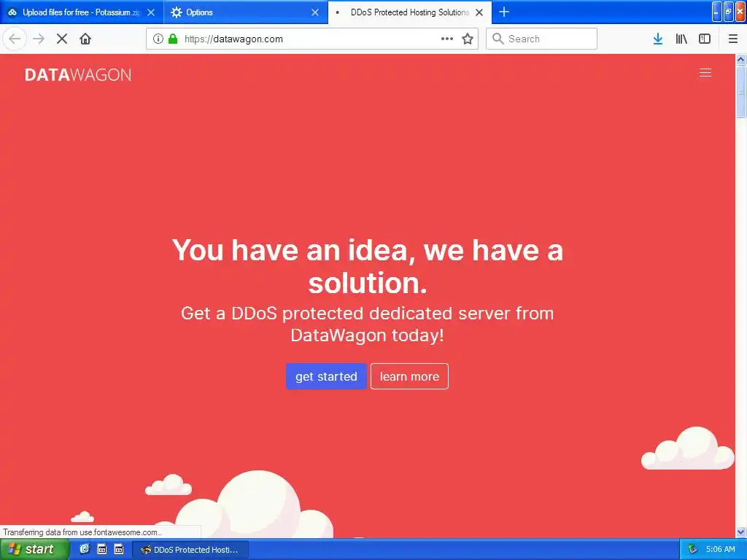Select the DDoS Protected Hosting Solutions tab
This screenshot has width=747, height=560.
click(410, 12)
